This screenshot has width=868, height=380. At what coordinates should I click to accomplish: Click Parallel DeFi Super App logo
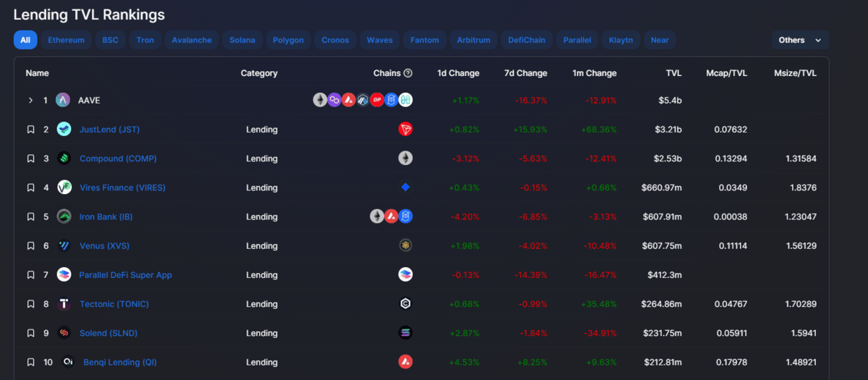click(64, 275)
